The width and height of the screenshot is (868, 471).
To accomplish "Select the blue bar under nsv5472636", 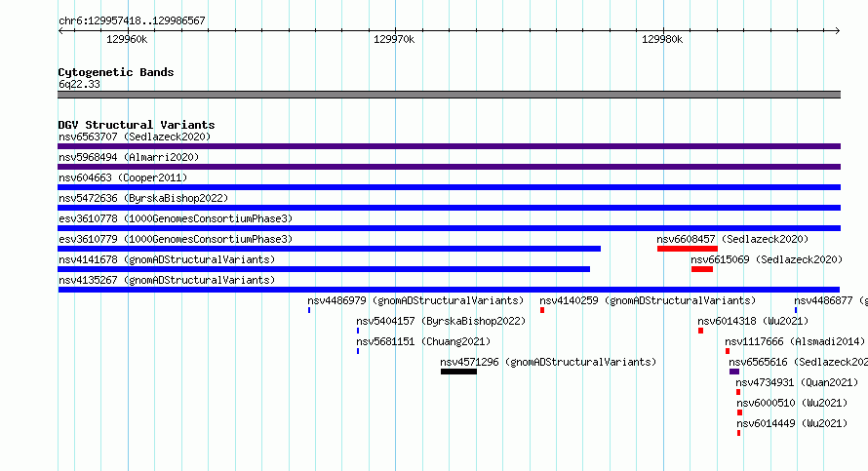I will click(x=449, y=208).
